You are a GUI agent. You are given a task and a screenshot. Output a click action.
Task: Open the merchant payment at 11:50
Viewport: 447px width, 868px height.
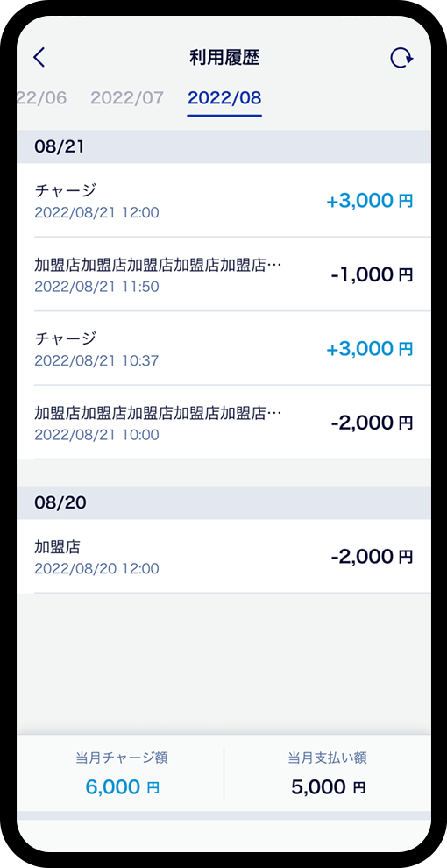[223, 274]
